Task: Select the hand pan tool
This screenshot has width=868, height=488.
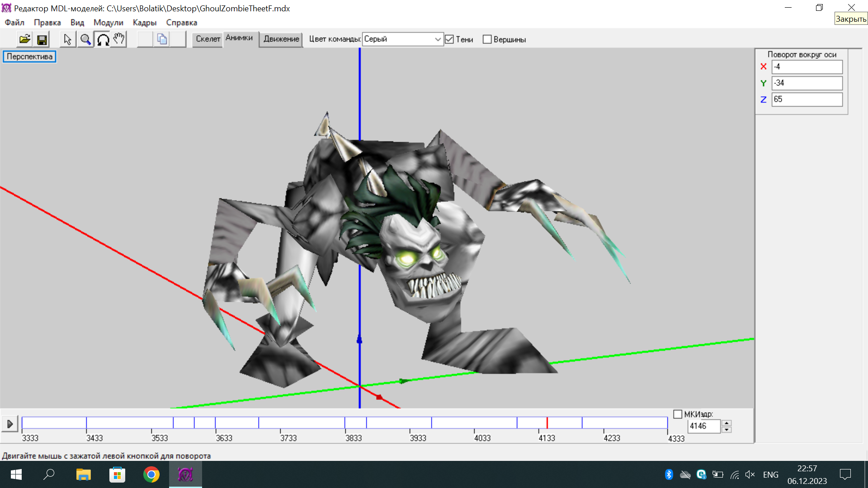Action: (x=119, y=39)
